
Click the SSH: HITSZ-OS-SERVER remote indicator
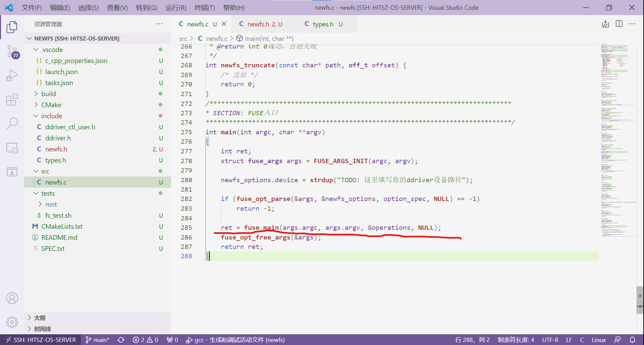[41, 340]
